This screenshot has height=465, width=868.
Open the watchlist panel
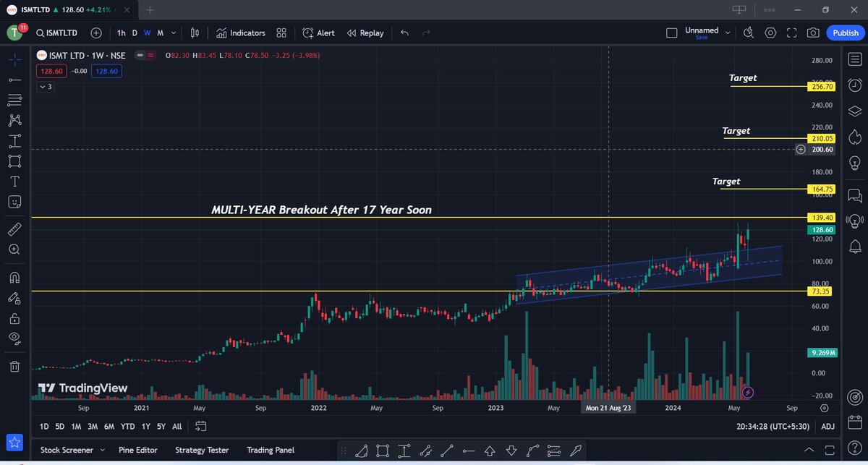(854, 59)
